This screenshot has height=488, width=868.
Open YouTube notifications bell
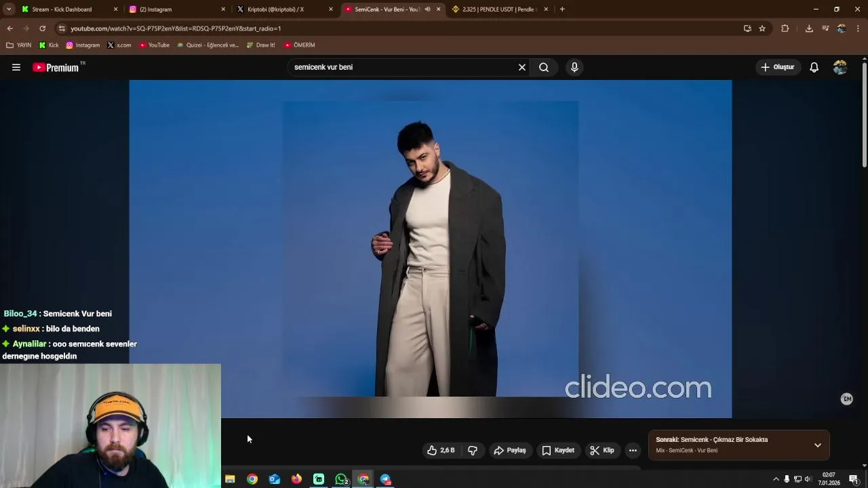click(814, 67)
